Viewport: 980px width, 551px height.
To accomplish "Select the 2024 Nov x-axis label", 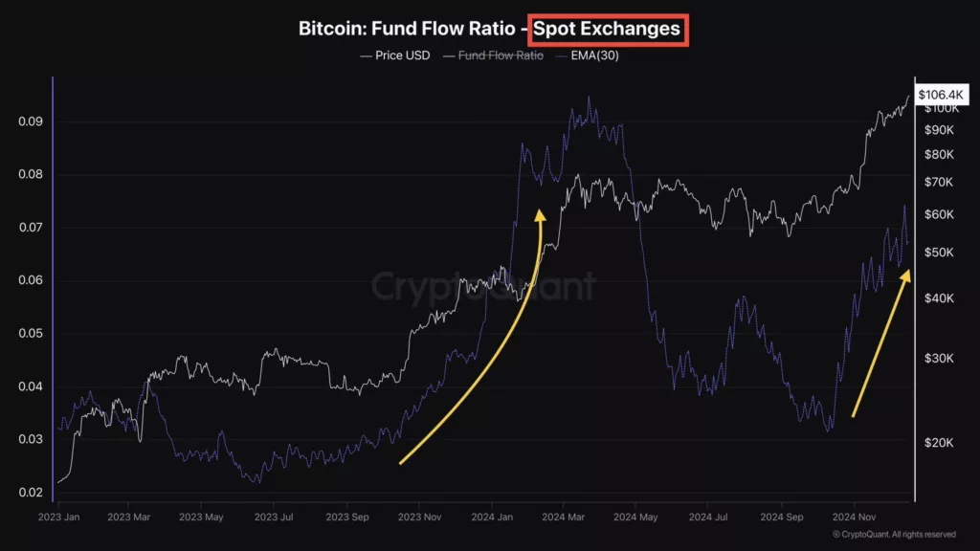I will (854, 518).
